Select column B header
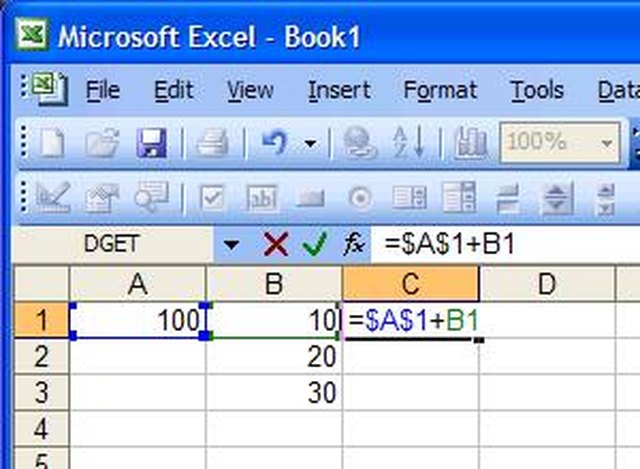Image resolution: width=640 pixels, height=469 pixels. (x=274, y=284)
